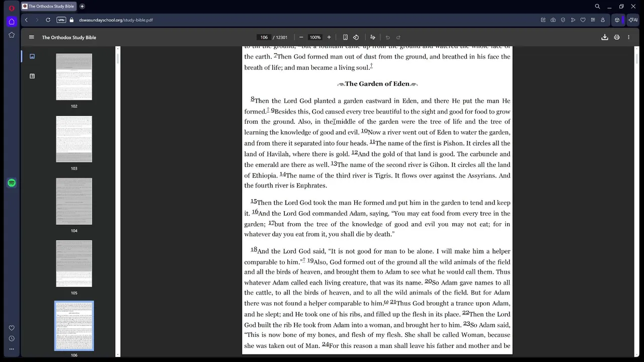Toggle the PDF sidebar hamburger menu
The width and height of the screenshot is (644, 362).
31,37
